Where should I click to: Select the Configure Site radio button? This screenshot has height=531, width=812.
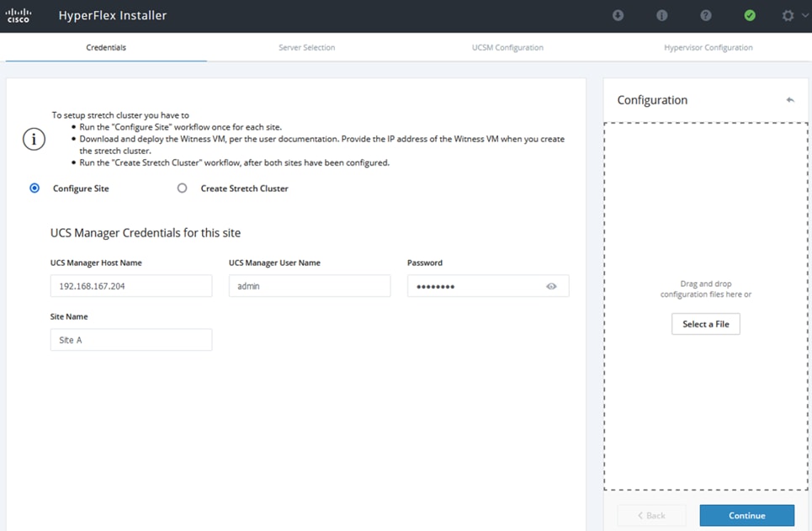click(34, 189)
